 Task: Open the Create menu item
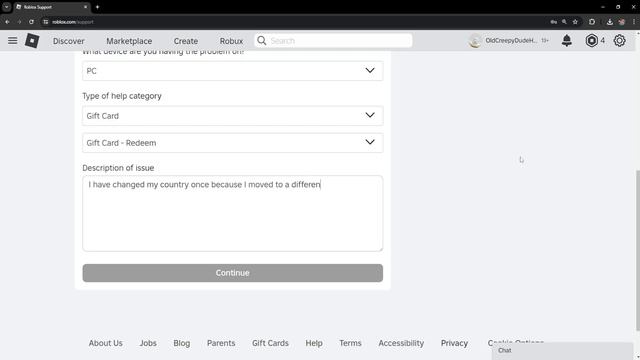[186, 41]
